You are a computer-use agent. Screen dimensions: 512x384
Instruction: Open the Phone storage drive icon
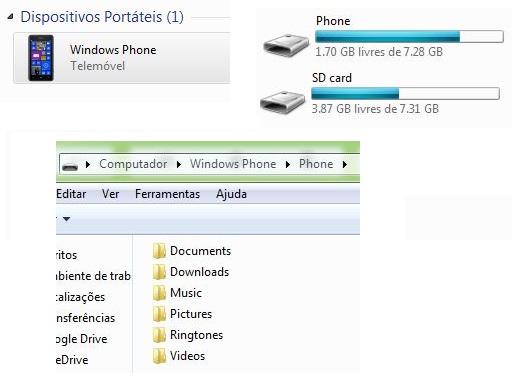(286, 45)
